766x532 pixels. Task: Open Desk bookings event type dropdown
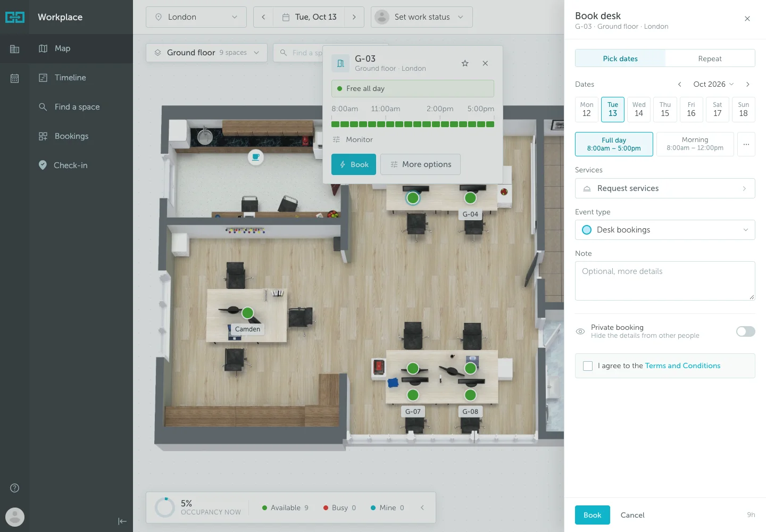(x=665, y=230)
